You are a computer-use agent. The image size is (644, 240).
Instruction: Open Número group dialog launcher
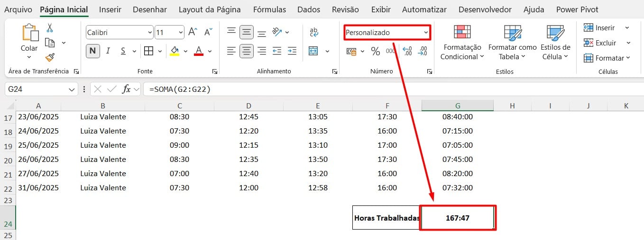[x=429, y=71]
